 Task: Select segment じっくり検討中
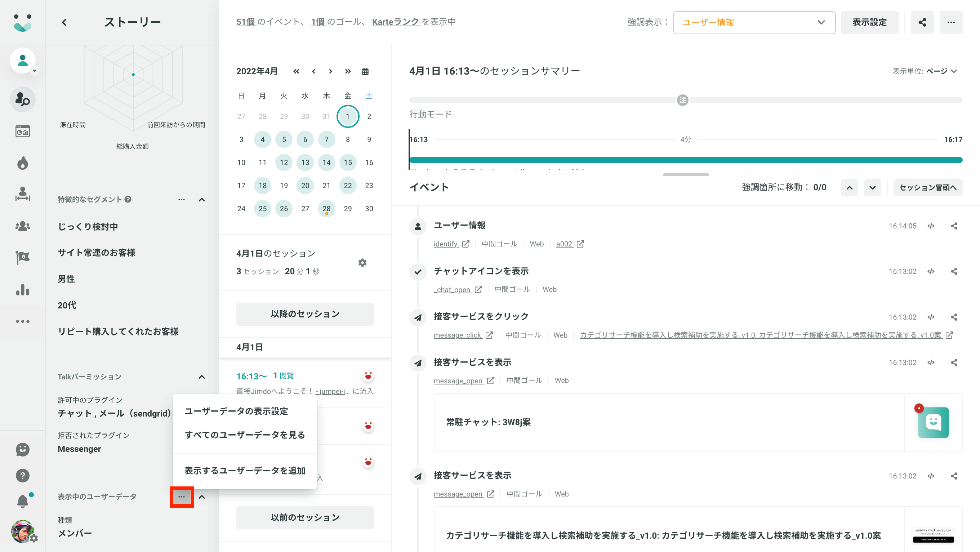(88, 226)
